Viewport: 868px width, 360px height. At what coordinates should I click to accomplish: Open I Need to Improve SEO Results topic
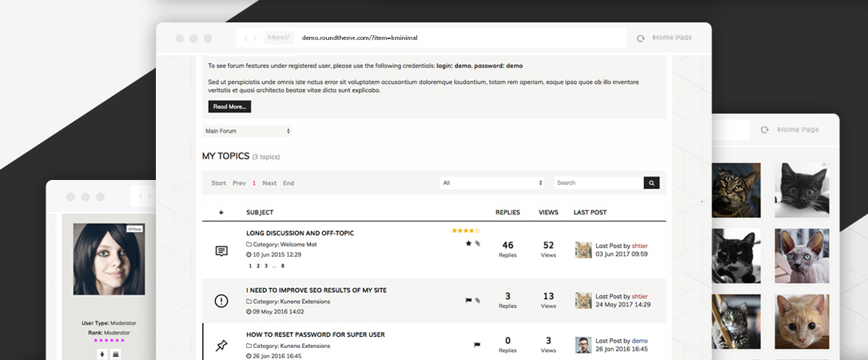317,290
